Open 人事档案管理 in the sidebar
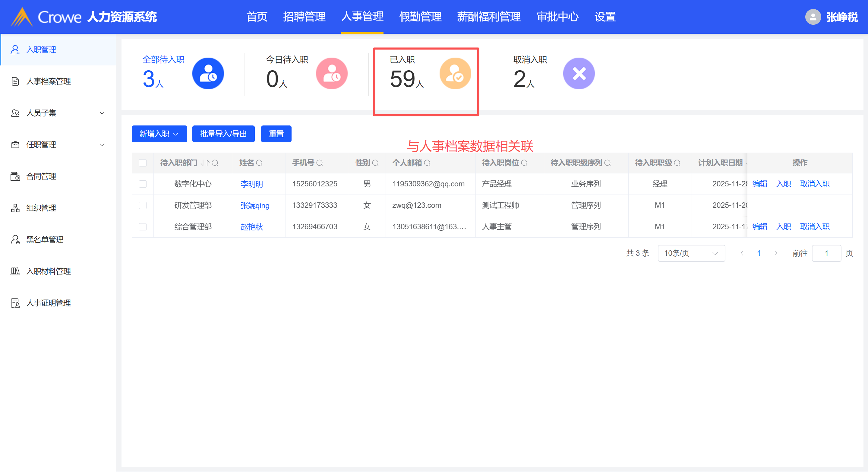This screenshot has height=472, width=868. click(x=49, y=81)
